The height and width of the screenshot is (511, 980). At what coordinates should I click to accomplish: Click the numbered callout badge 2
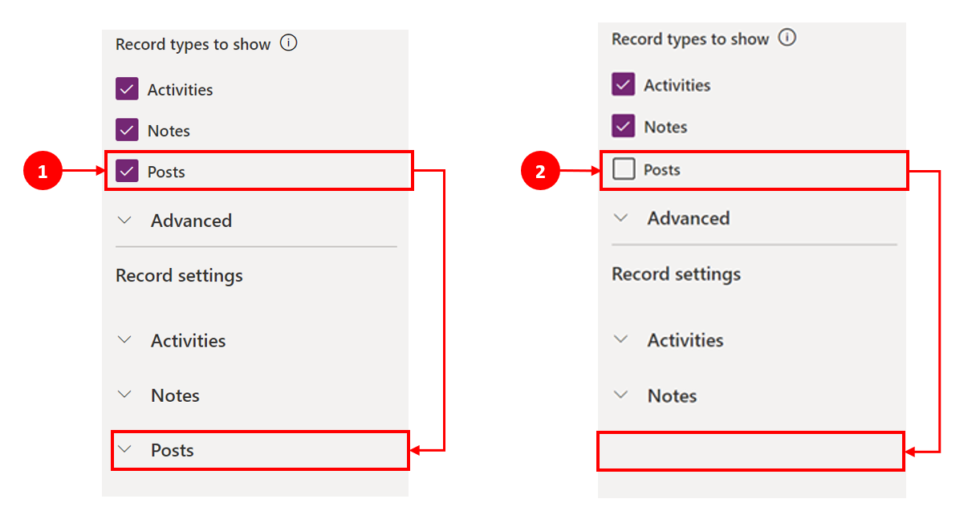click(541, 170)
